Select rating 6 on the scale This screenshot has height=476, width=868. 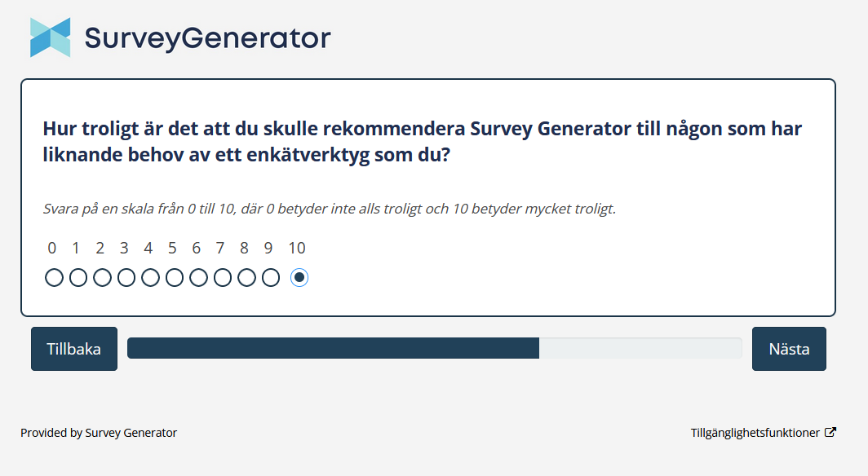click(197, 277)
